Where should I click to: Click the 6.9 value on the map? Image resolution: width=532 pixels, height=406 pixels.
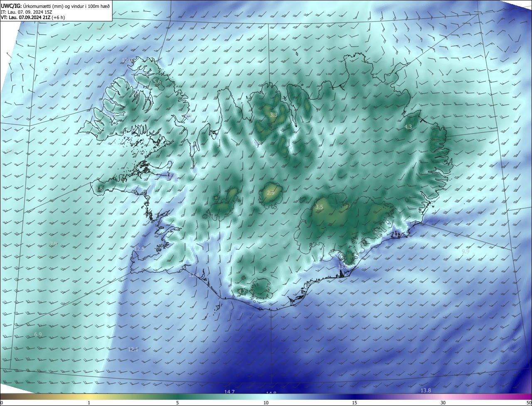pyautogui.click(x=38, y=334)
